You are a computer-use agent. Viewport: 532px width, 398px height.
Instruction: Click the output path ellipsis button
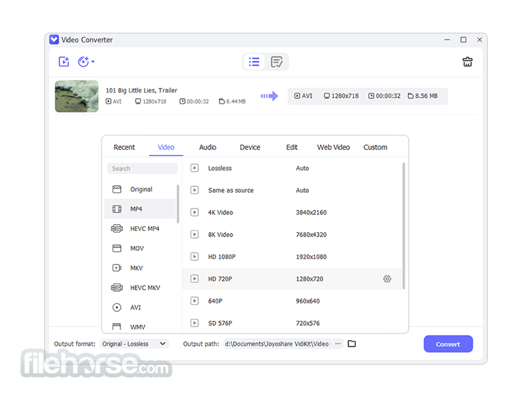coord(338,343)
